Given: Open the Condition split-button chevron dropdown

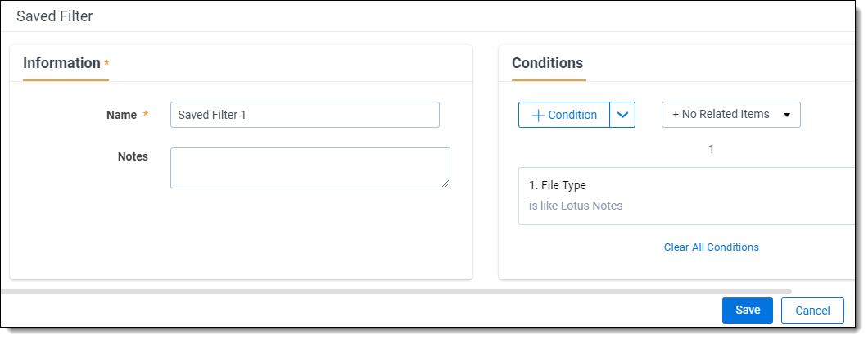Looking at the screenshot, I should [x=622, y=116].
